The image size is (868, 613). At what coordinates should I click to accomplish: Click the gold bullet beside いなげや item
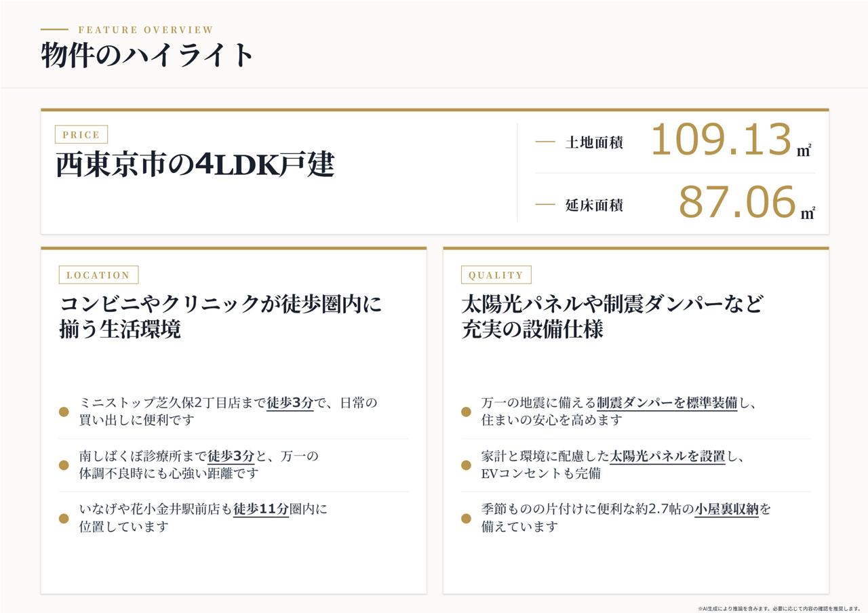[x=64, y=519]
